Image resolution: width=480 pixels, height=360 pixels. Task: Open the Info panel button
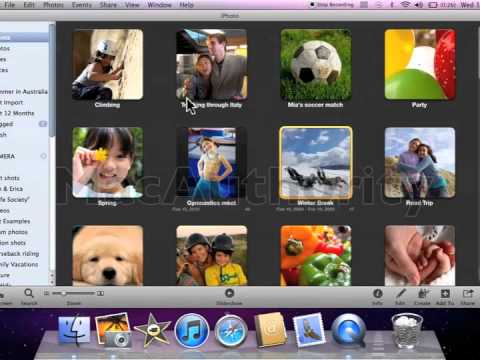click(x=377, y=296)
